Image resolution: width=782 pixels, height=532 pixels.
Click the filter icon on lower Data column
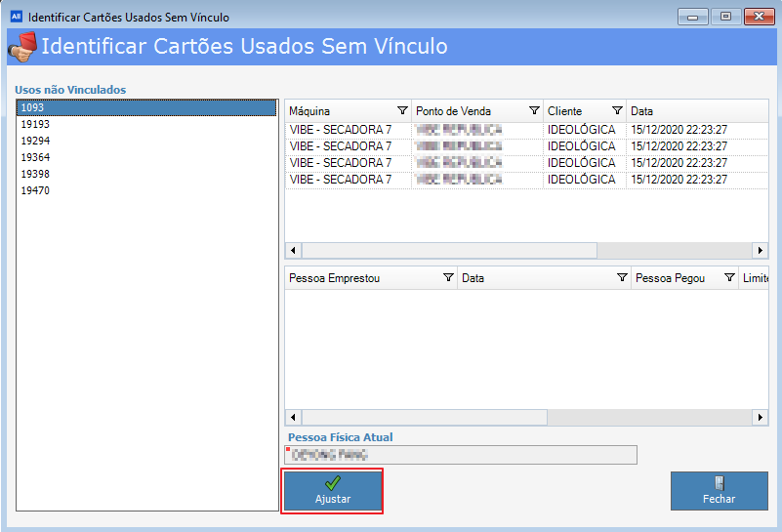(x=622, y=278)
